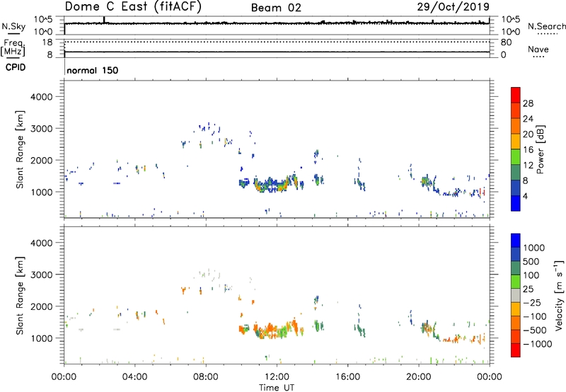Screen dimensions: 566x392
Task: Click the tall noise spike in the N.Sky trace
Action: click(104, 20)
